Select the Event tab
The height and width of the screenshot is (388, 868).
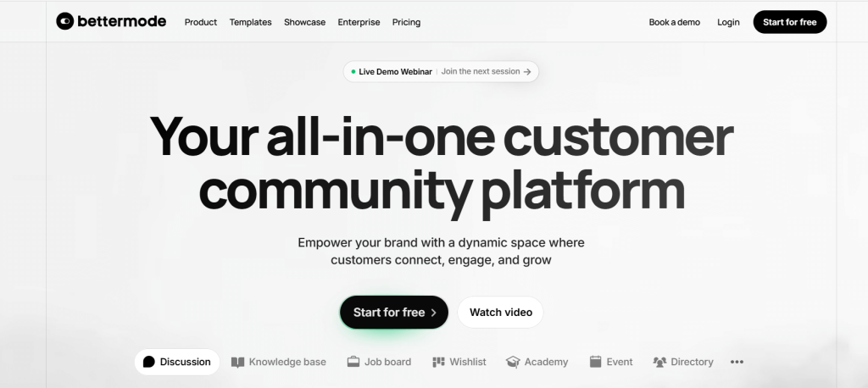[x=611, y=362]
